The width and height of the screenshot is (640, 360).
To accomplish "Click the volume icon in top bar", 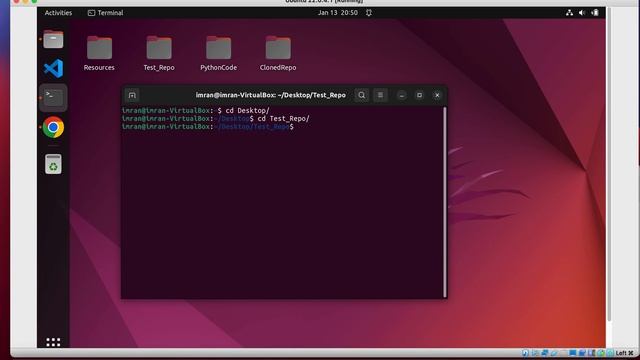I will tap(582, 13).
